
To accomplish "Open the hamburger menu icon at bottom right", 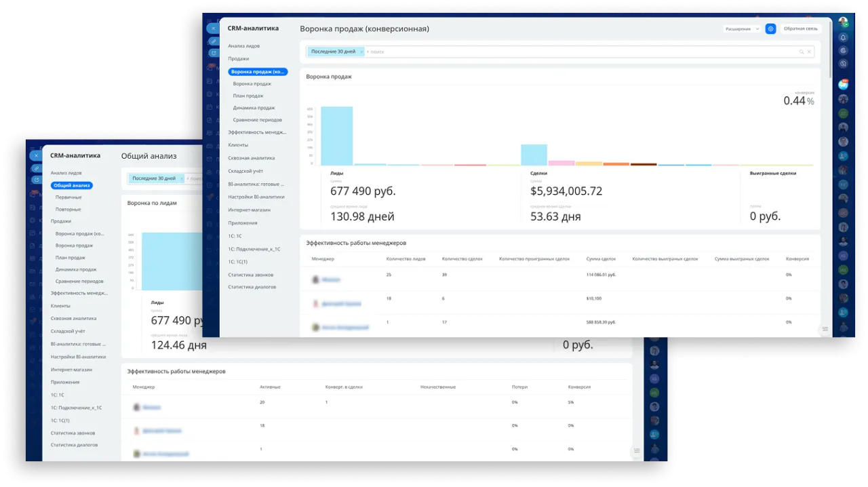I will click(x=825, y=329).
